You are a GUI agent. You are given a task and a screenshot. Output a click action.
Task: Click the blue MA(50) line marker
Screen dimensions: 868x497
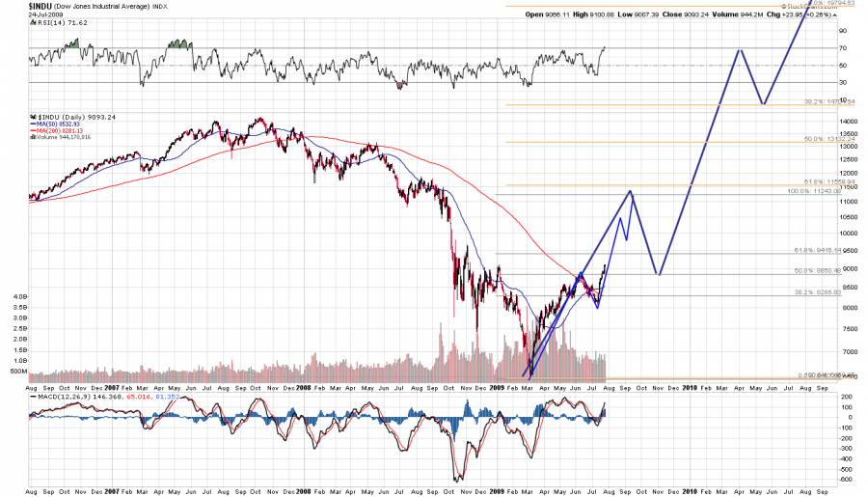click(33, 124)
